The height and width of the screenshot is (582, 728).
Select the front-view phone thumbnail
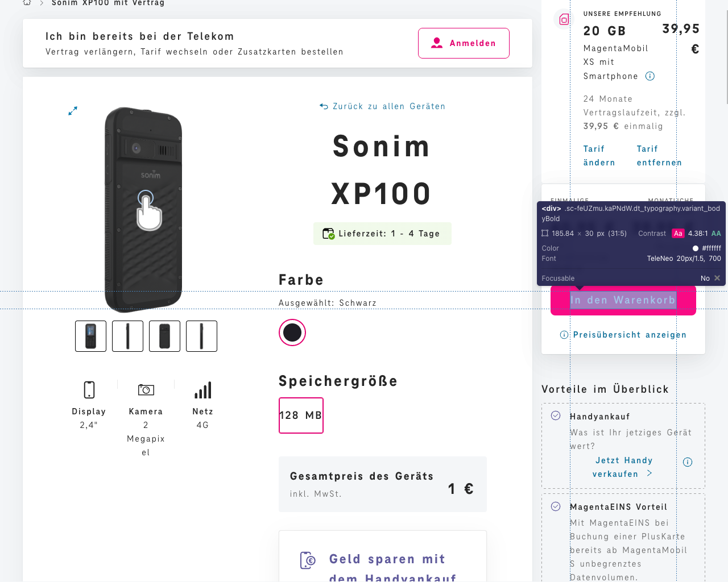pyautogui.click(x=90, y=336)
